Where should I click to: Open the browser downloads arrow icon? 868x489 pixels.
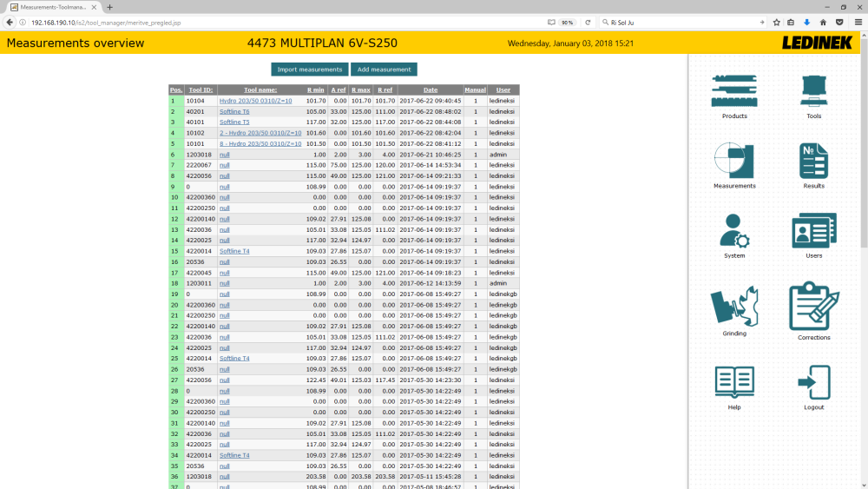click(806, 23)
